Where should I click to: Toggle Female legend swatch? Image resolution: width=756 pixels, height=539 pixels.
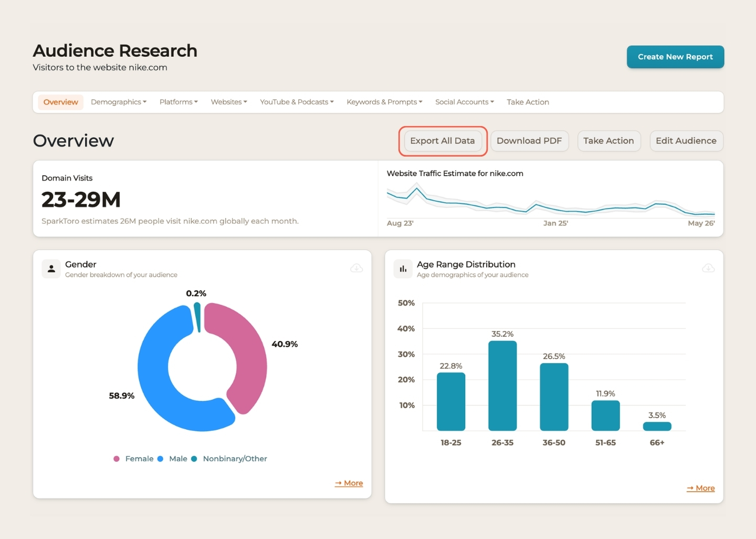pos(117,459)
